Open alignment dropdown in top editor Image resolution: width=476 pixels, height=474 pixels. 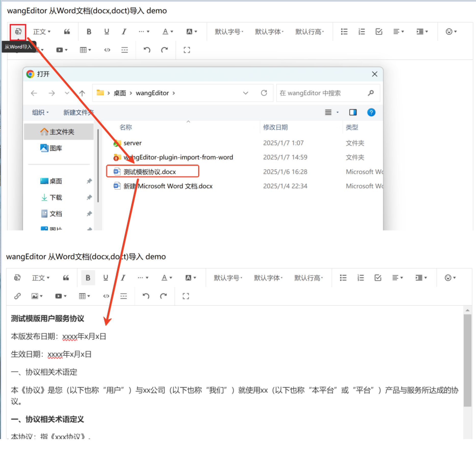click(x=398, y=32)
